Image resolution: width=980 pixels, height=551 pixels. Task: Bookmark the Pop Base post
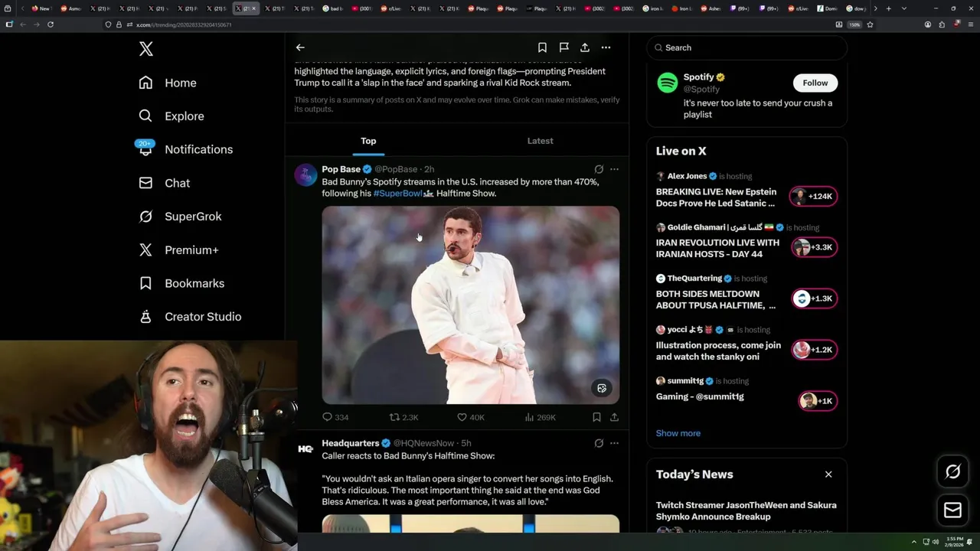596,417
